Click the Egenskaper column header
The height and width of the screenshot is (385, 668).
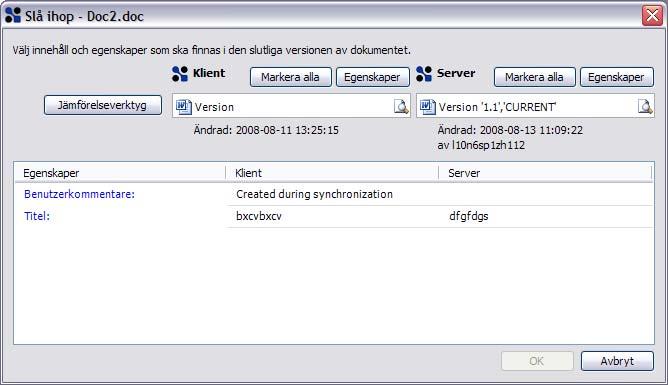click(x=120, y=173)
